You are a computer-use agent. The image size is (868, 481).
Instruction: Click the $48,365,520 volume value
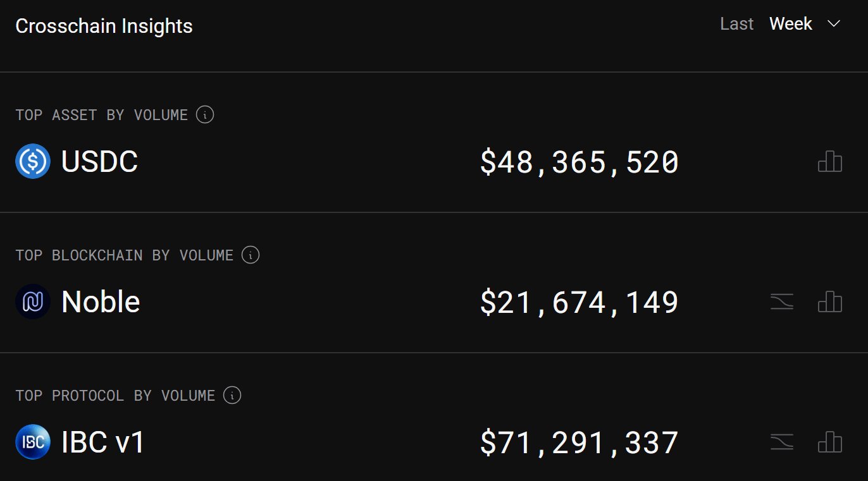click(x=579, y=162)
